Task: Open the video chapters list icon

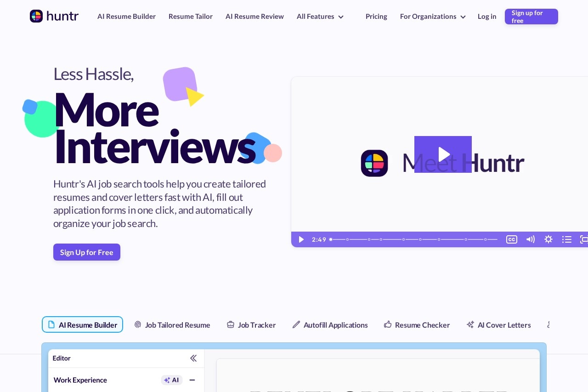Action: [566, 239]
